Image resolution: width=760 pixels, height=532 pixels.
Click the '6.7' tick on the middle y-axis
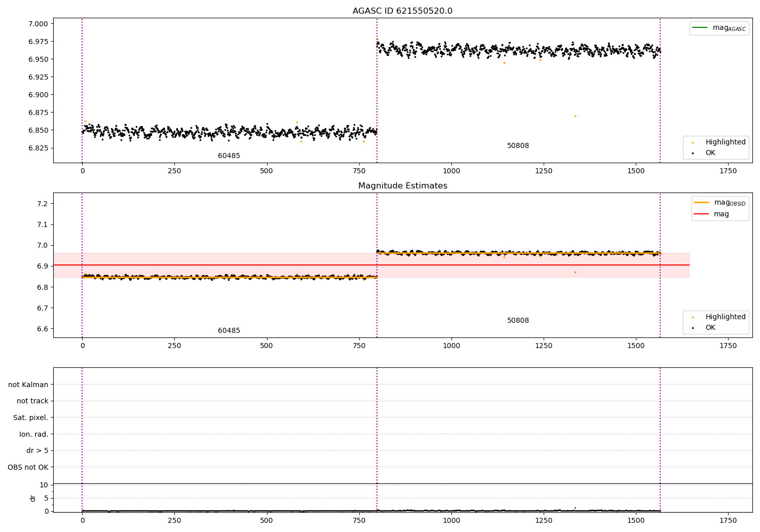43,308
